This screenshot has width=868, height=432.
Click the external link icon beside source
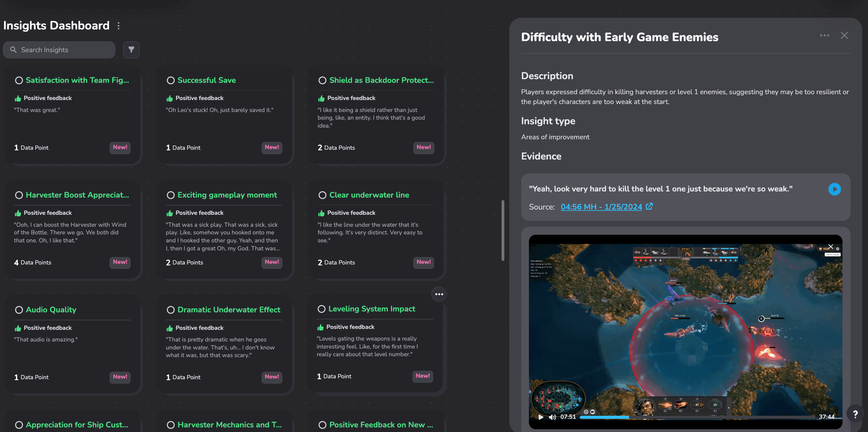[x=649, y=206]
